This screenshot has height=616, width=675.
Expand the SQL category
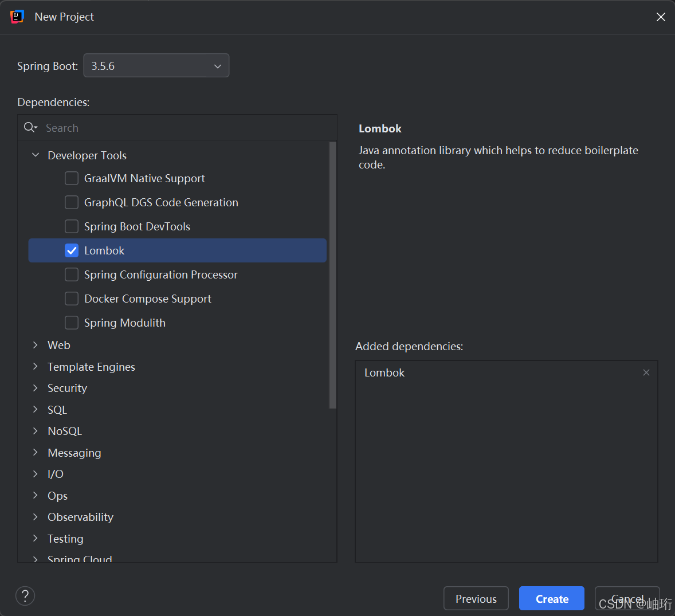[x=36, y=409]
